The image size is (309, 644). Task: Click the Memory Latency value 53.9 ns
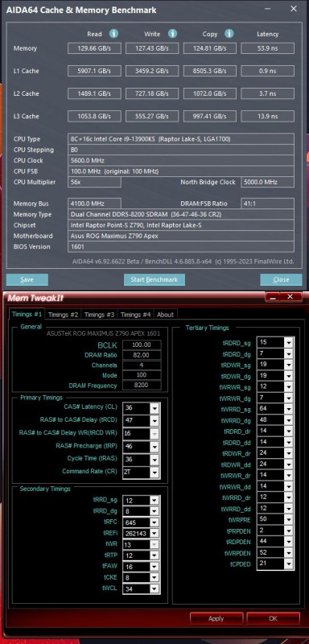point(267,48)
